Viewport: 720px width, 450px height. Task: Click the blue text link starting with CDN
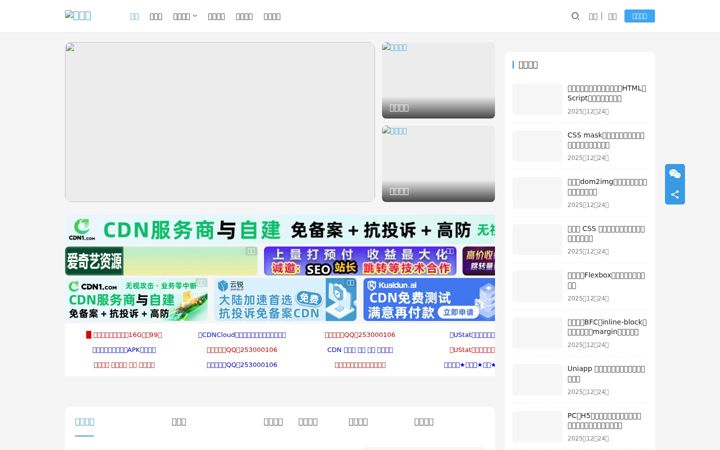point(360,350)
